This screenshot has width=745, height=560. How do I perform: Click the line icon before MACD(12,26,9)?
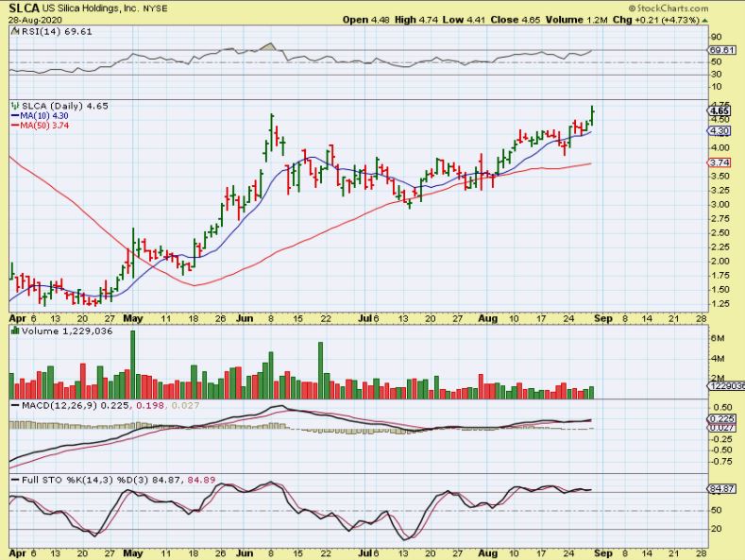[x=15, y=405]
